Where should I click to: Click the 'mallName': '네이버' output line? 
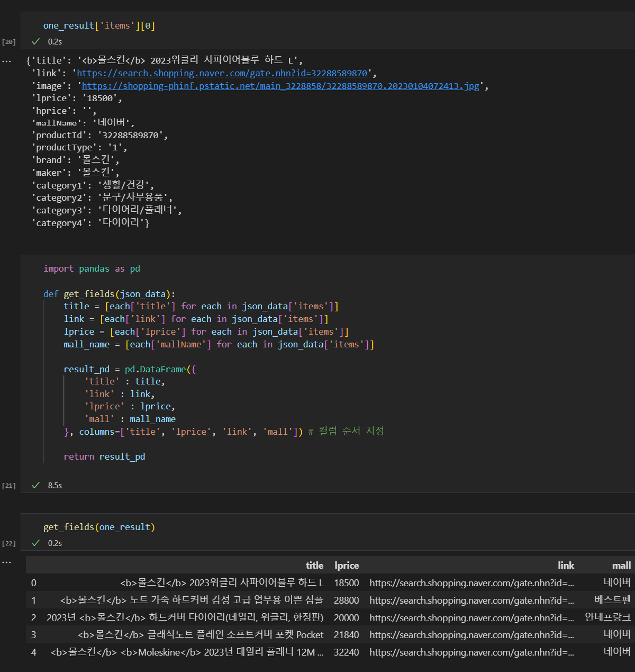point(83,122)
